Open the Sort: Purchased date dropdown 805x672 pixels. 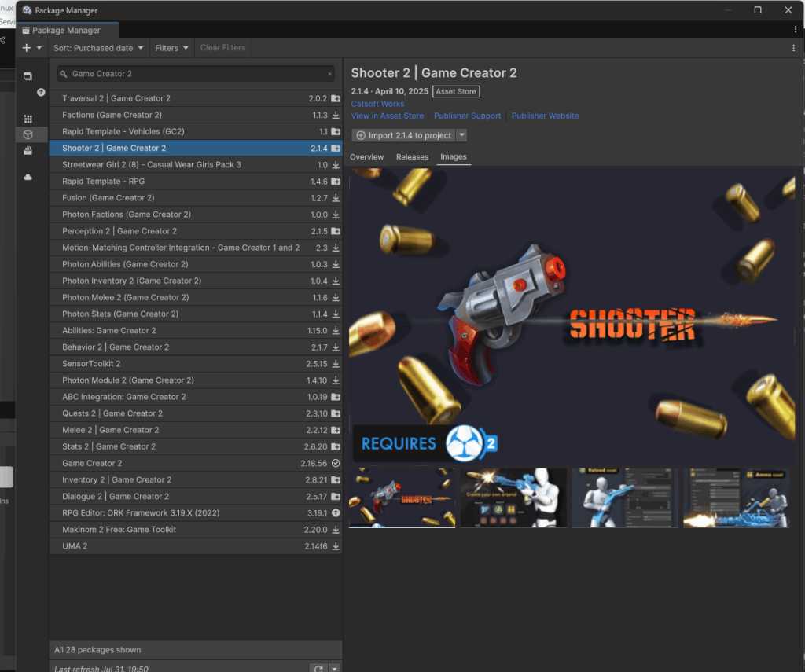(x=98, y=48)
